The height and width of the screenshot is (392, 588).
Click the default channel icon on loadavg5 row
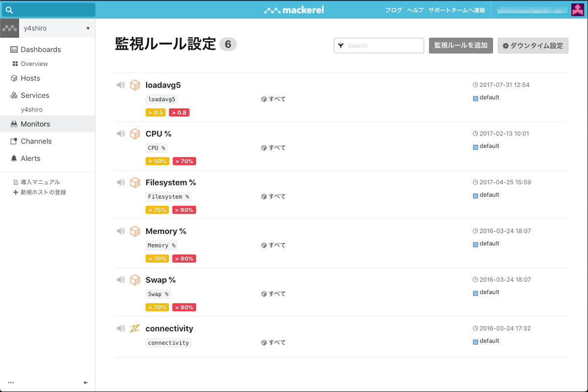(x=475, y=98)
